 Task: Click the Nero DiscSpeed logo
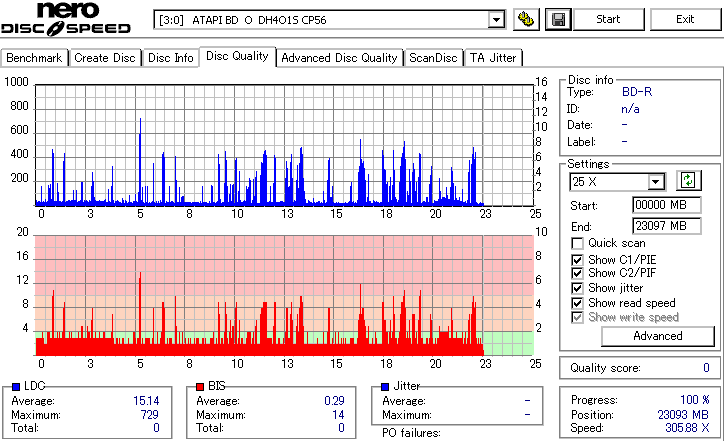(66, 19)
